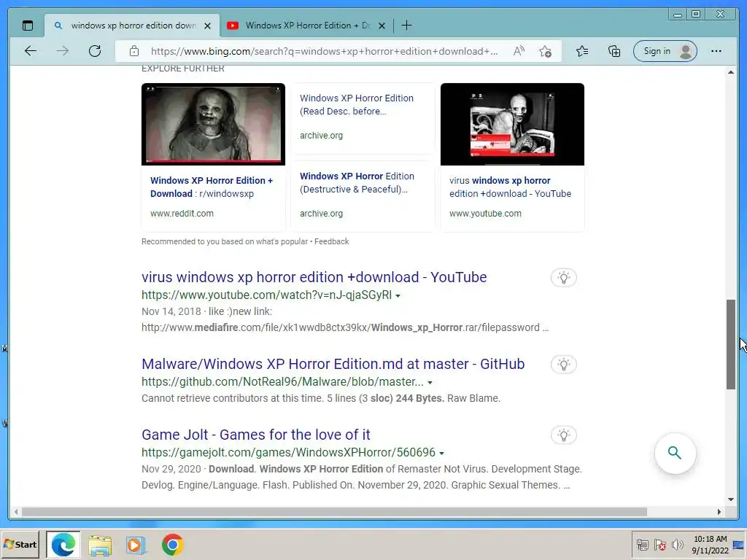The height and width of the screenshot is (560, 747).
Task: Click the creepy doll thumbnail
Action: [x=213, y=124]
